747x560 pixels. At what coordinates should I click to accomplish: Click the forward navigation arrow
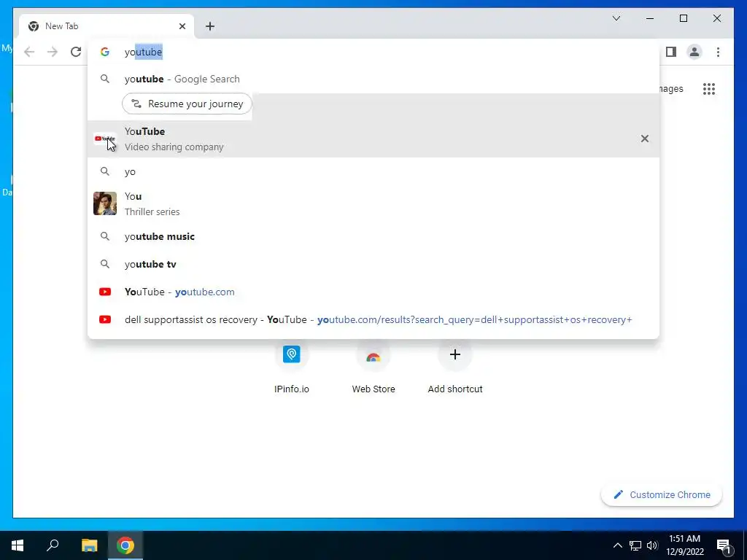[x=53, y=52]
